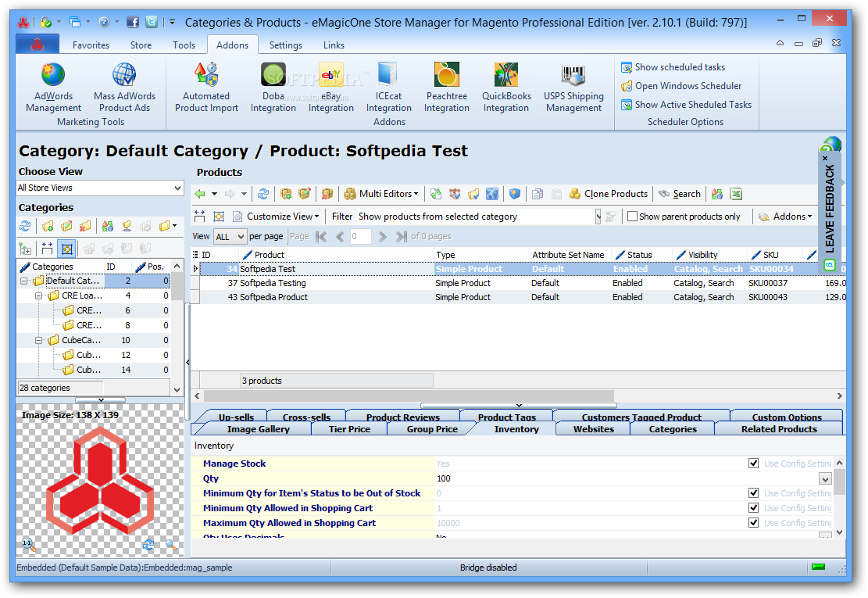
Task: Collapse the CubeCa... category node
Action: 39,340
